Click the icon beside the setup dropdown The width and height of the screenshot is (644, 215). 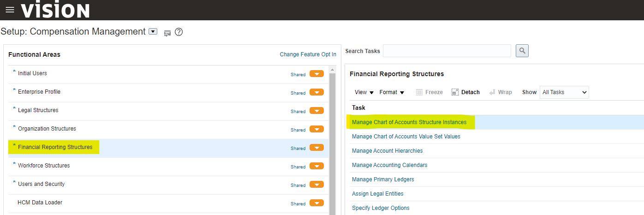coord(167,33)
